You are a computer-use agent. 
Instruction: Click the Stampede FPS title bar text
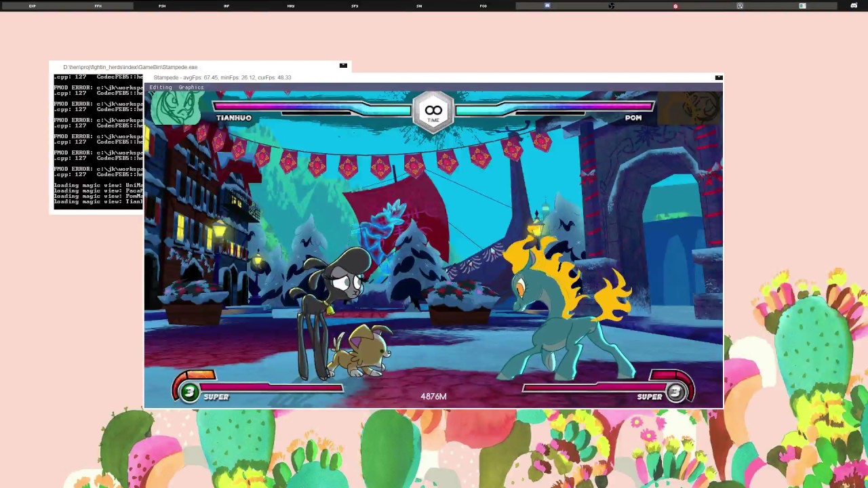(222, 78)
